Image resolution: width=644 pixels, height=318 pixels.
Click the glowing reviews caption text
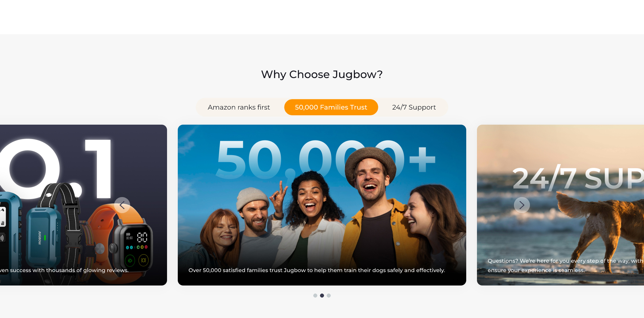click(x=64, y=270)
